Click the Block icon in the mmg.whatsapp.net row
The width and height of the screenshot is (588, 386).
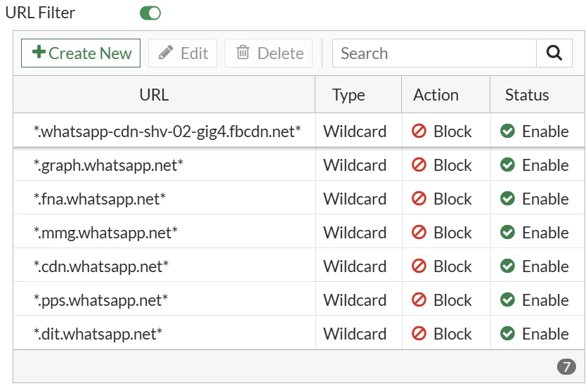click(x=419, y=233)
